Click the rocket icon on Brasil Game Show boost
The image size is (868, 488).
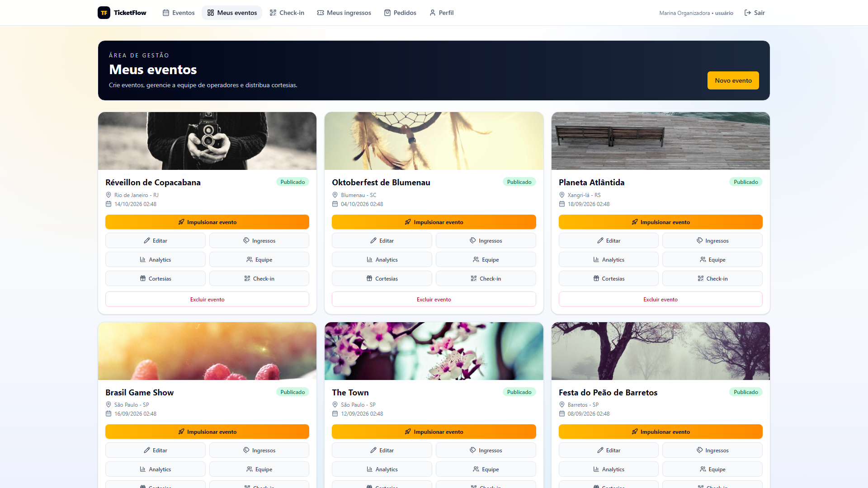click(x=181, y=432)
